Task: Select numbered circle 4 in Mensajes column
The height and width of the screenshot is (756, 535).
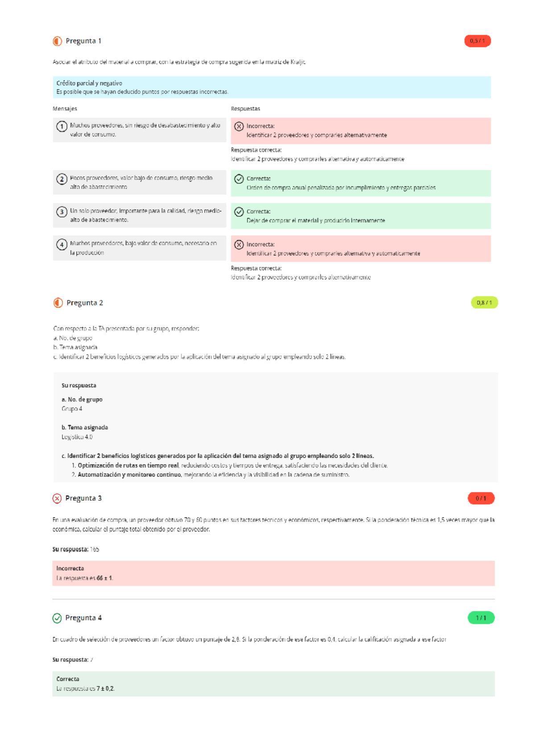Action: [x=62, y=245]
